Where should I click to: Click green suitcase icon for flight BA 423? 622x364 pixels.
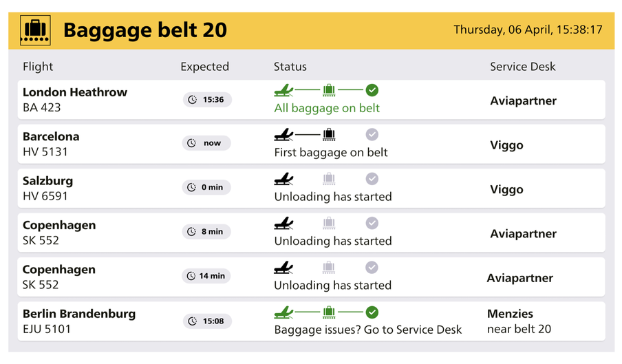329,90
